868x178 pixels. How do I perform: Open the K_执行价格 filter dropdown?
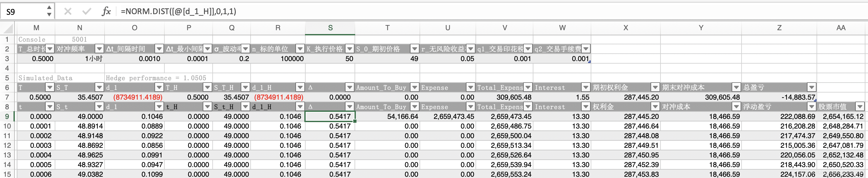(350, 49)
